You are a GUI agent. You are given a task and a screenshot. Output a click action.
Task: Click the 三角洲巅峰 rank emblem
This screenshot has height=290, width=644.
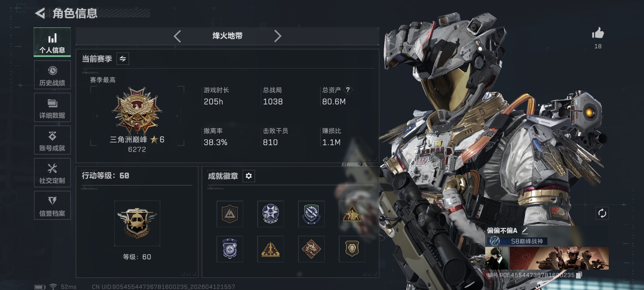click(137, 110)
